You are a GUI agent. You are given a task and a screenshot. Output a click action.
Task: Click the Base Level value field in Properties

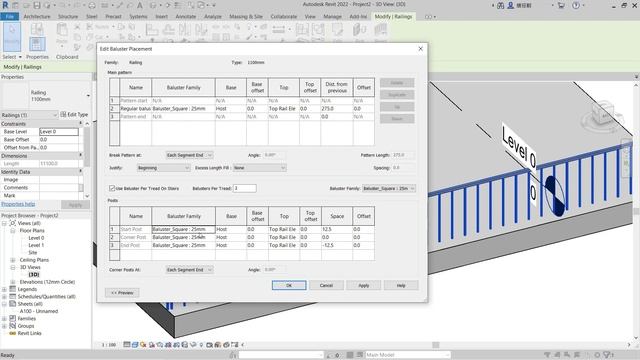[x=59, y=131]
